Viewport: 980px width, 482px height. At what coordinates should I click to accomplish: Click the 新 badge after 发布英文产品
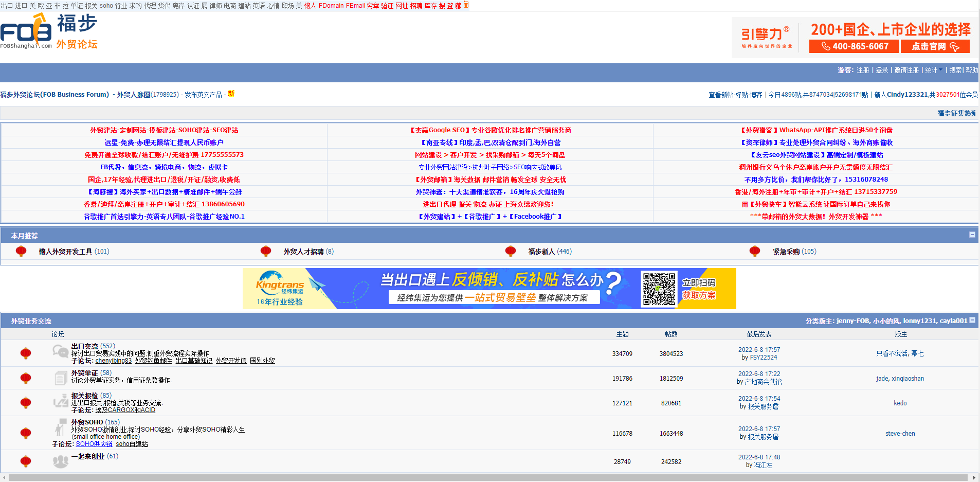point(231,94)
